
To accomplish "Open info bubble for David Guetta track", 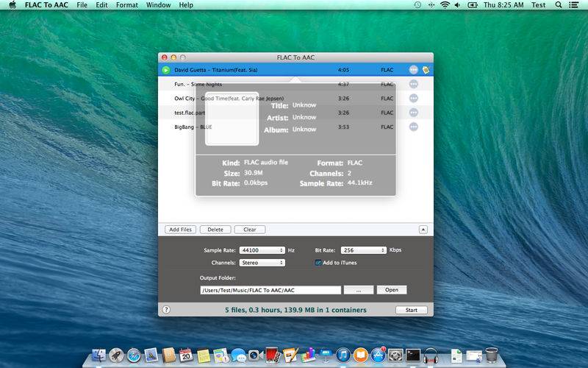I will click(x=413, y=70).
